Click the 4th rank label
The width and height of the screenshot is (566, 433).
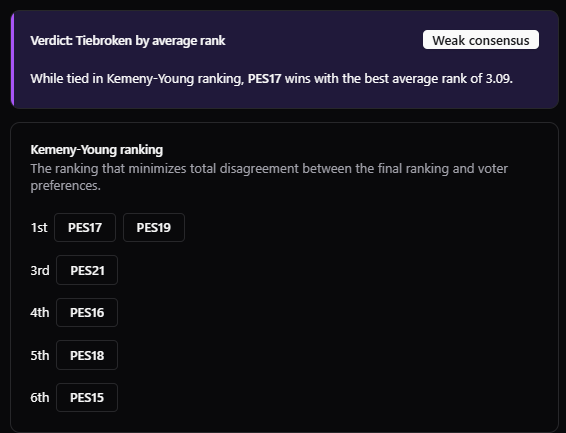(x=40, y=312)
